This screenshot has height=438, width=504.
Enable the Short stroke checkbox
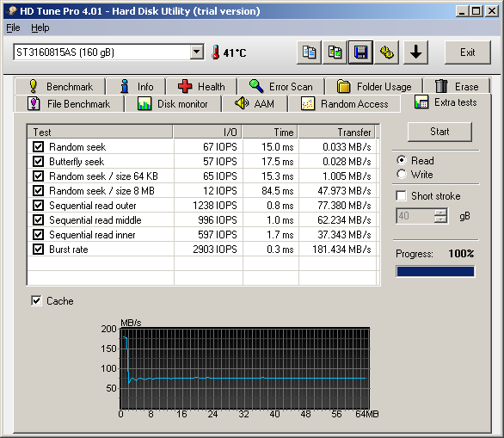pos(401,196)
